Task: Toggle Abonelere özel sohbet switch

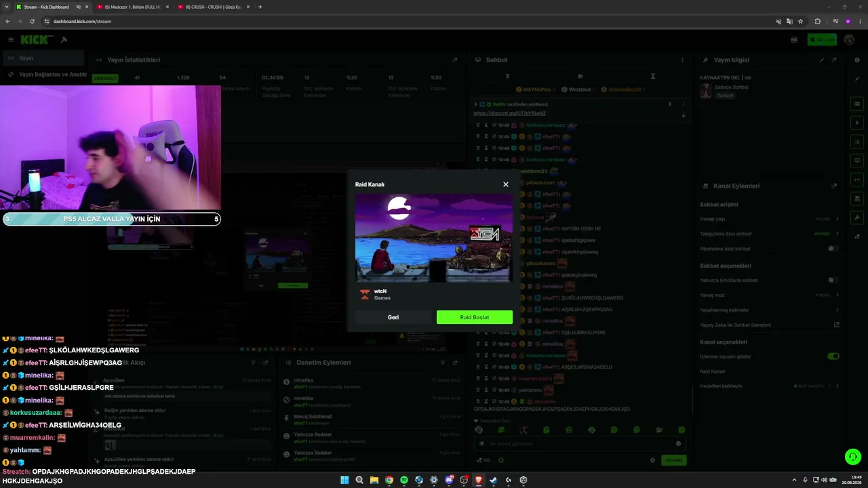Action: [x=833, y=249]
